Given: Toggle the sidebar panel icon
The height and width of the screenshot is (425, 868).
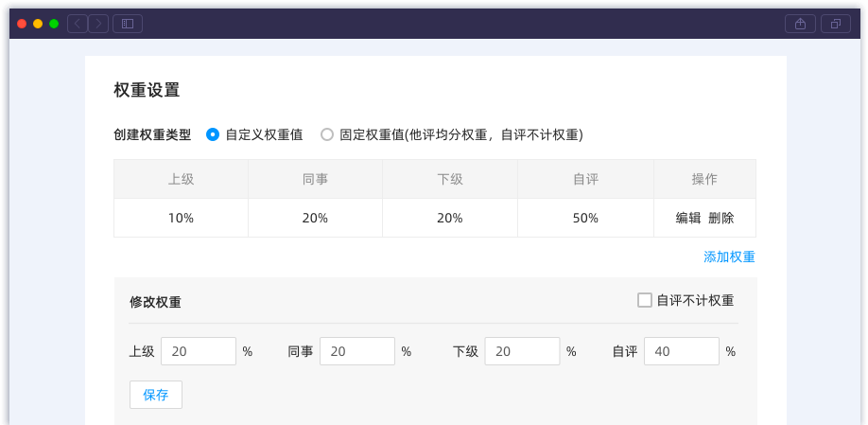Looking at the screenshot, I should (128, 24).
